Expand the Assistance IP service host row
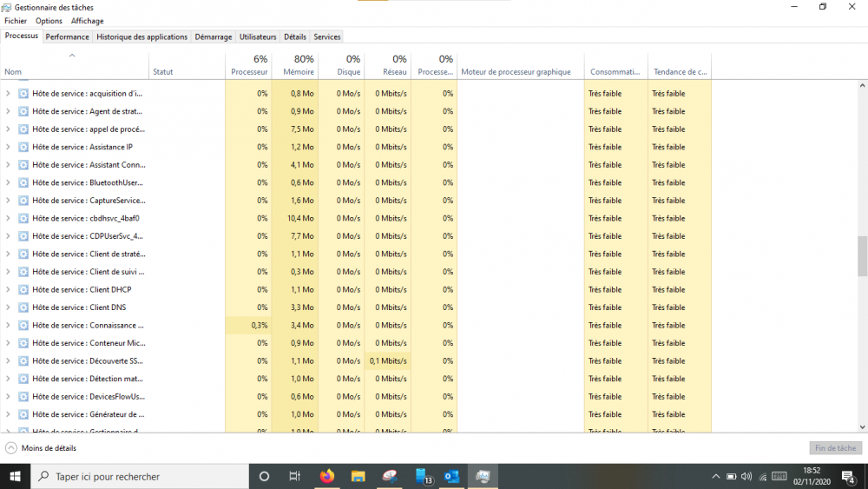 tap(8, 148)
